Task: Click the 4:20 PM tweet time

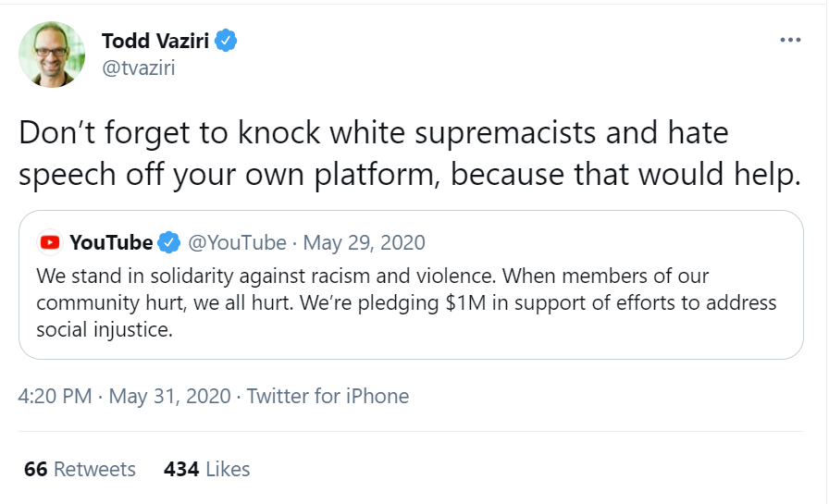Action: click(x=55, y=396)
